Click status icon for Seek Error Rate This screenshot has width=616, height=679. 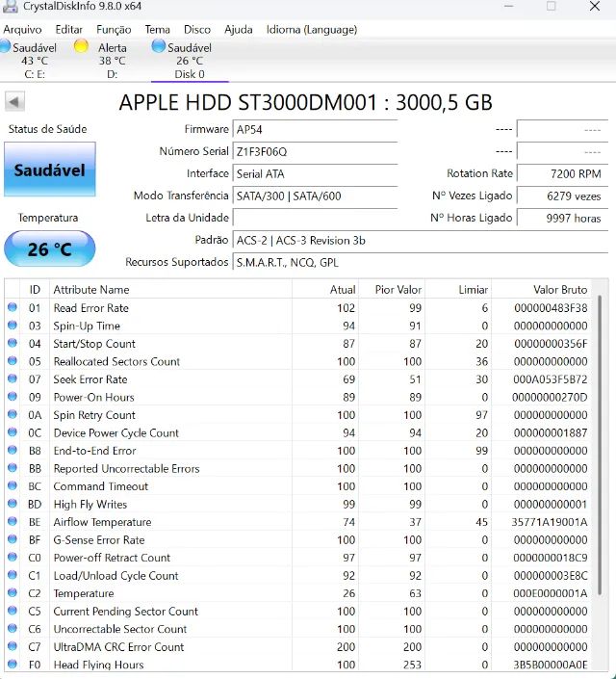click(x=13, y=379)
